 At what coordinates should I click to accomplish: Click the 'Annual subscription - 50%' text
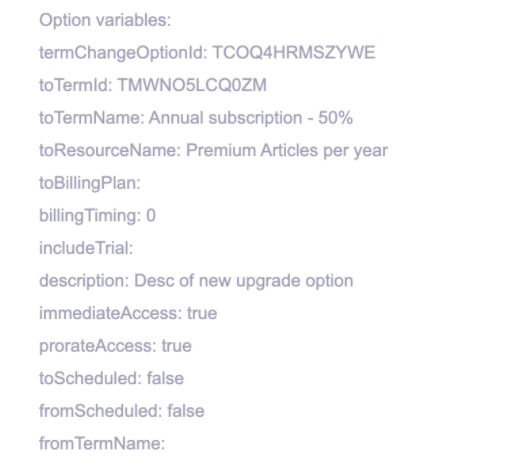(x=251, y=118)
